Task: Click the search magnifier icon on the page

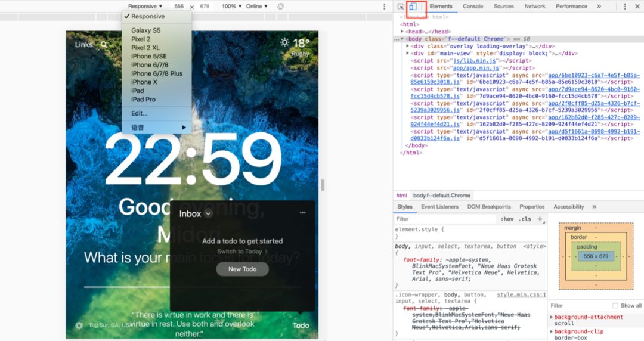Action: pyautogui.click(x=104, y=44)
